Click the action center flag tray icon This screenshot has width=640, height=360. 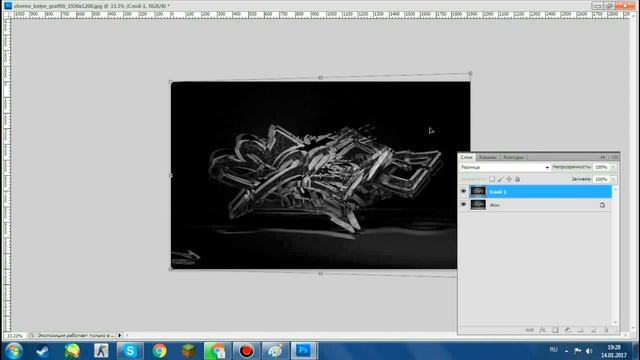click(578, 351)
